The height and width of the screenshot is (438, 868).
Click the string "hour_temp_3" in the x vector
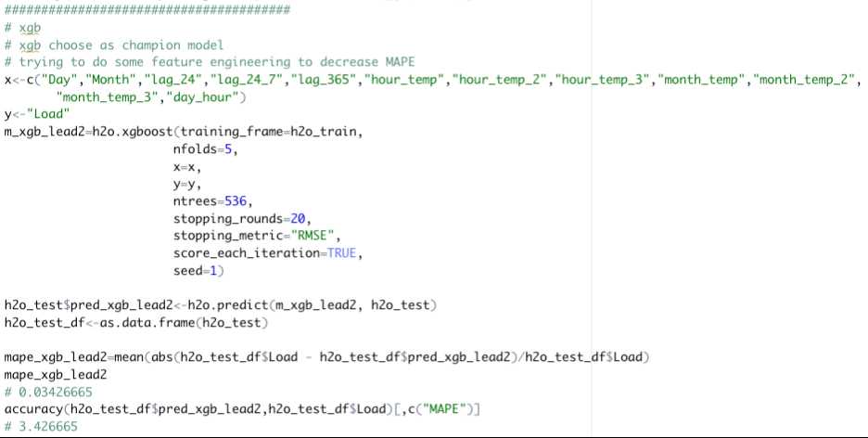coord(603,80)
